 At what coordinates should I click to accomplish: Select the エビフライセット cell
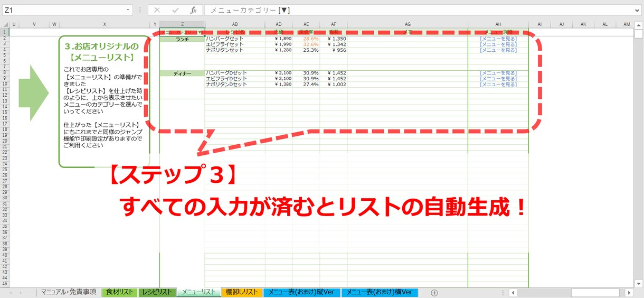click(x=235, y=44)
